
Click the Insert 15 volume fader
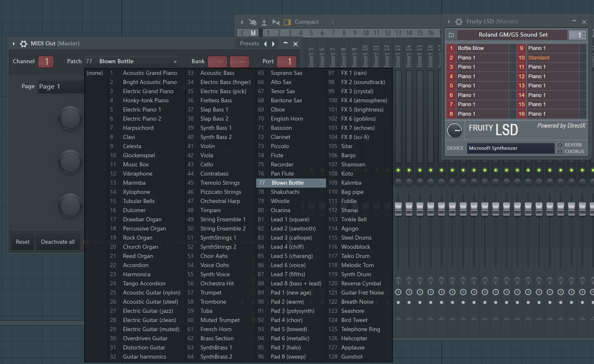coord(420,208)
